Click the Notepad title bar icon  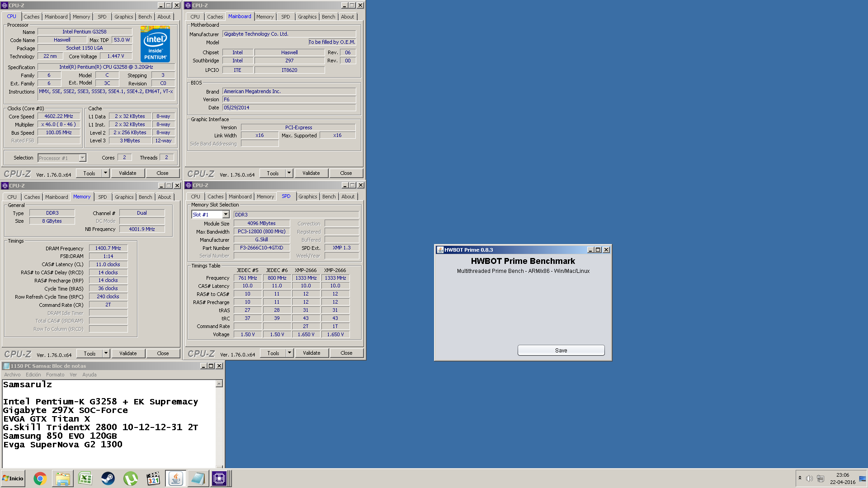(6, 366)
